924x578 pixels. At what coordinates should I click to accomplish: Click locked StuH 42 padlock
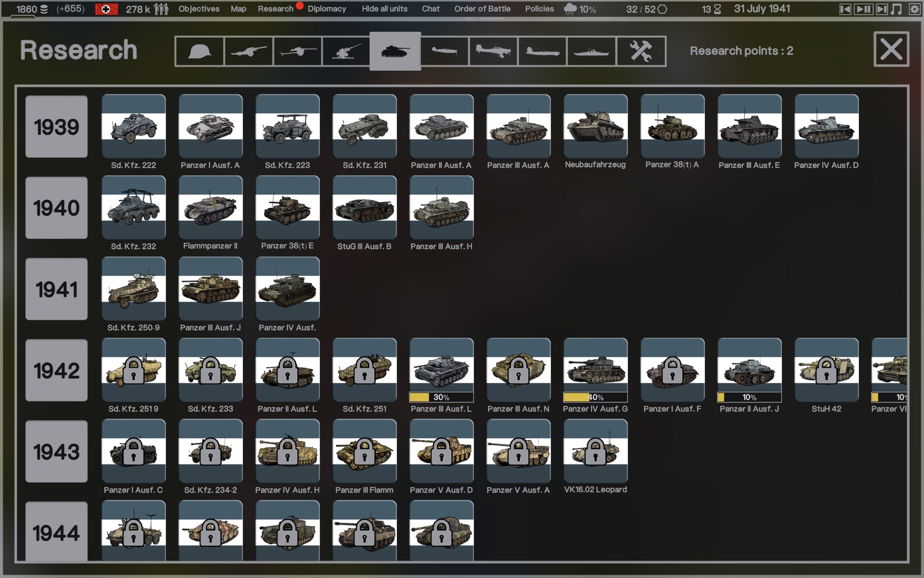tap(827, 370)
